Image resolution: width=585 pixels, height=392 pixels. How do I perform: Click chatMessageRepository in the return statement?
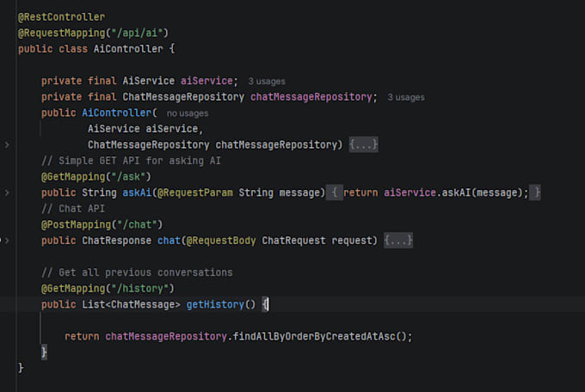166,336
